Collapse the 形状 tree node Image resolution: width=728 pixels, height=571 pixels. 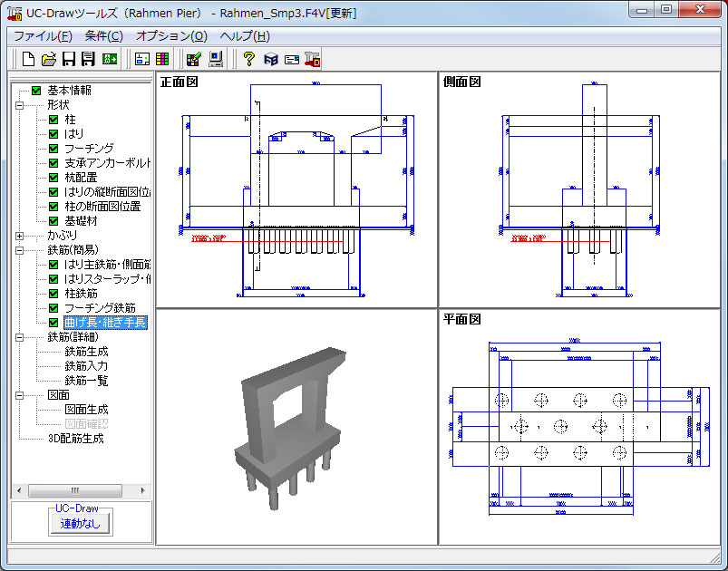tap(20, 105)
